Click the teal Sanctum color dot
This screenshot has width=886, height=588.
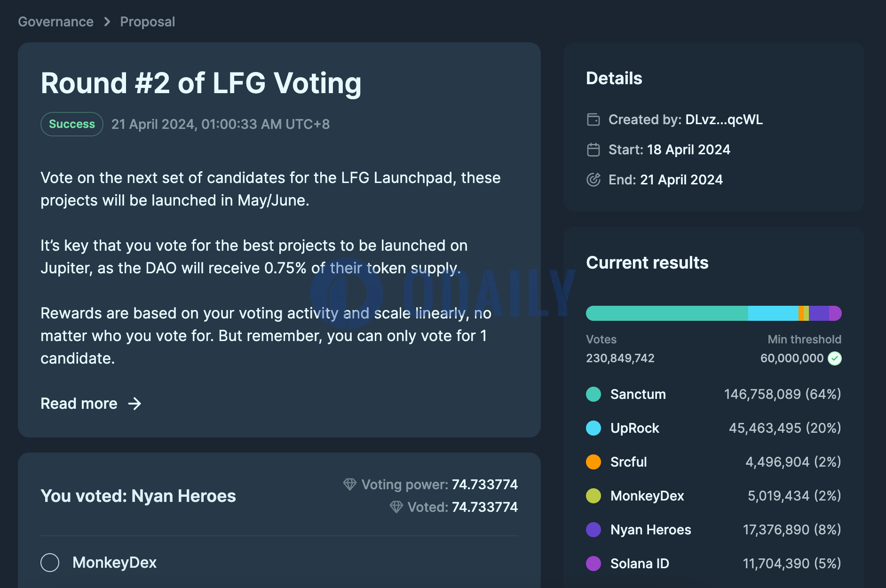coord(593,394)
